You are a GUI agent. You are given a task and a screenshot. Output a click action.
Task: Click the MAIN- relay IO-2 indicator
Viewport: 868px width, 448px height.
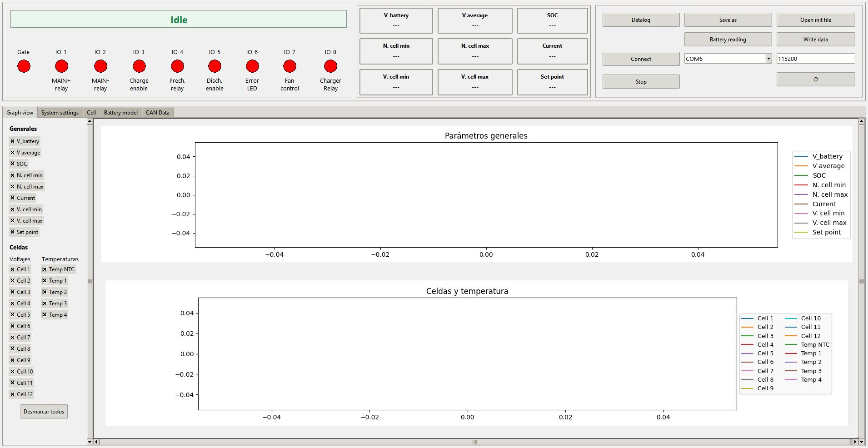point(100,66)
